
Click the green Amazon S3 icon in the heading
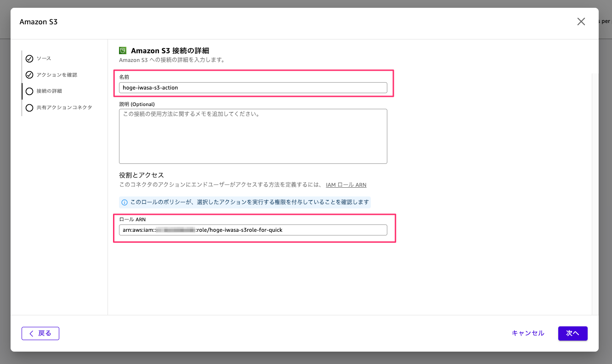click(x=123, y=50)
